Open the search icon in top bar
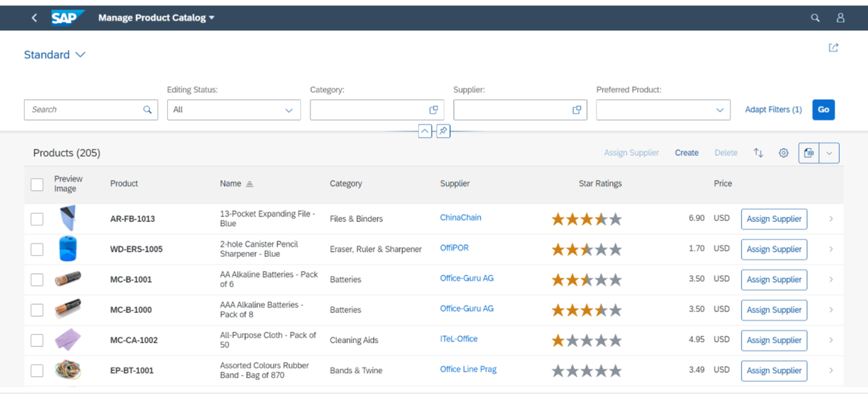 point(815,18)
